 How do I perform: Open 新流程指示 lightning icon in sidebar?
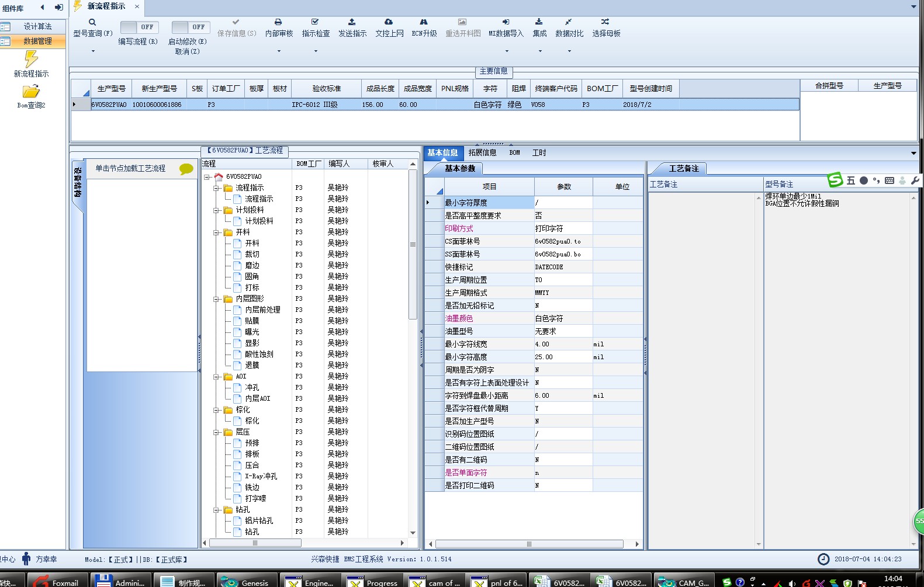pyautogui.click(x=31, y=59)
